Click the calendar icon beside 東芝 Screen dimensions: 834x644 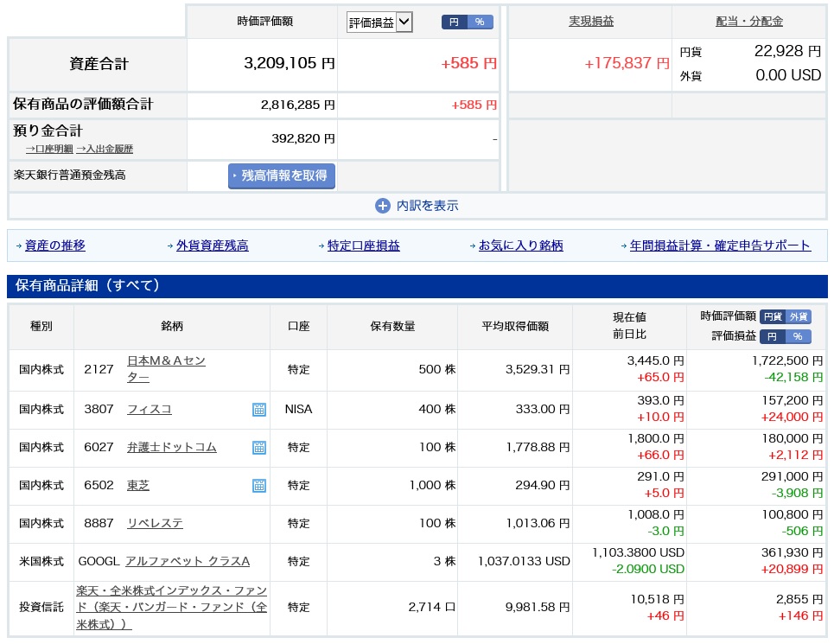258,486
